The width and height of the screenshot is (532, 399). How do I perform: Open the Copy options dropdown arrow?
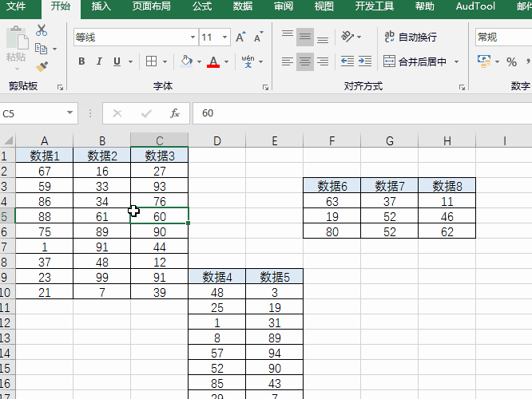(54, 49)
